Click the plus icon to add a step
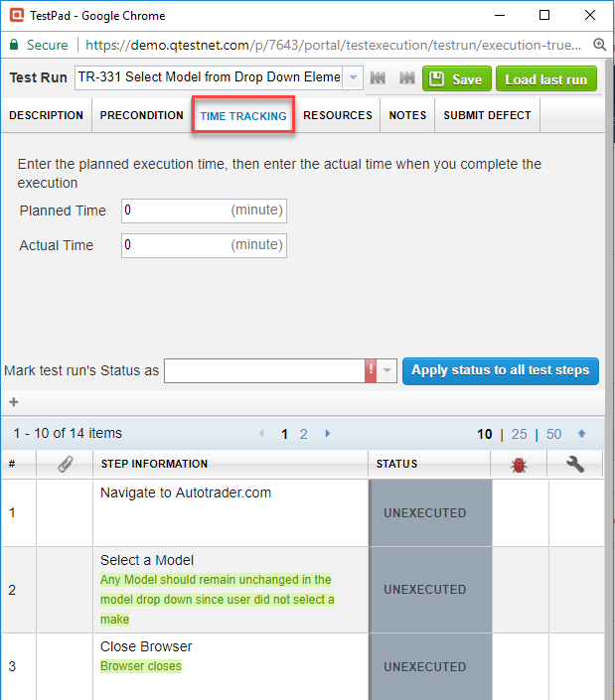615x700 pixels. point(14,402)
